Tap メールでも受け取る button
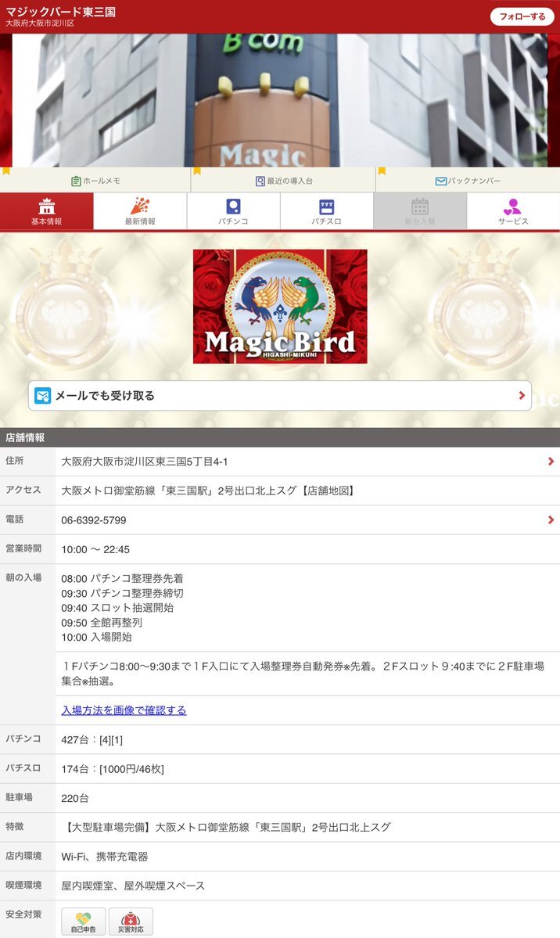The image size is (560, 938). 280,395
